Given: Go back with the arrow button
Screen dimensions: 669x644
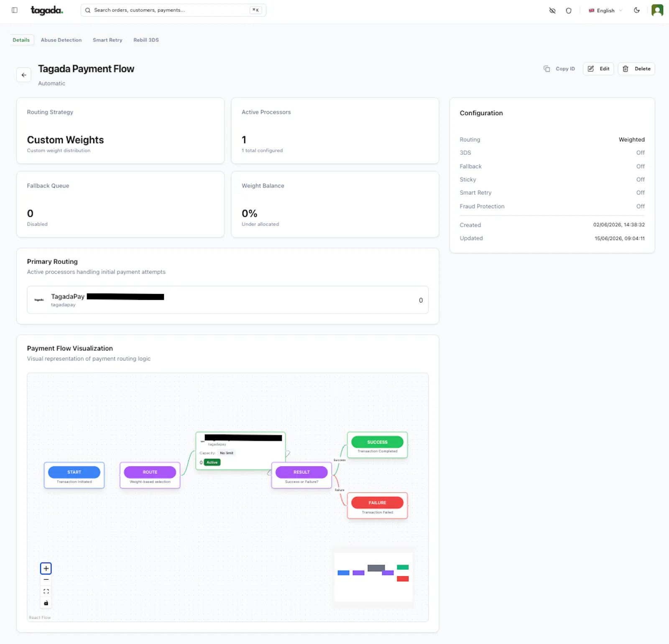Looking at the screenshot, I should pyautogui.click(x=24, y=75).
